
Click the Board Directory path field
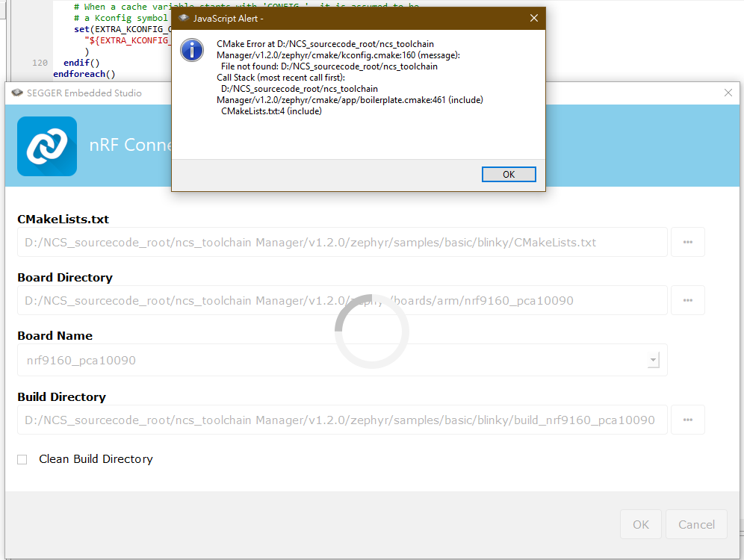click(x=342, y=300)
